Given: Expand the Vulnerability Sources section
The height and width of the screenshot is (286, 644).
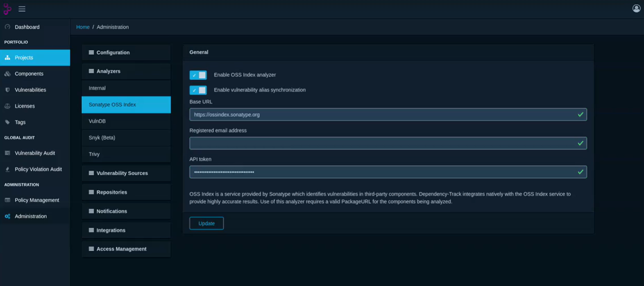Looking at the screenshot, I should click(126, 173).
